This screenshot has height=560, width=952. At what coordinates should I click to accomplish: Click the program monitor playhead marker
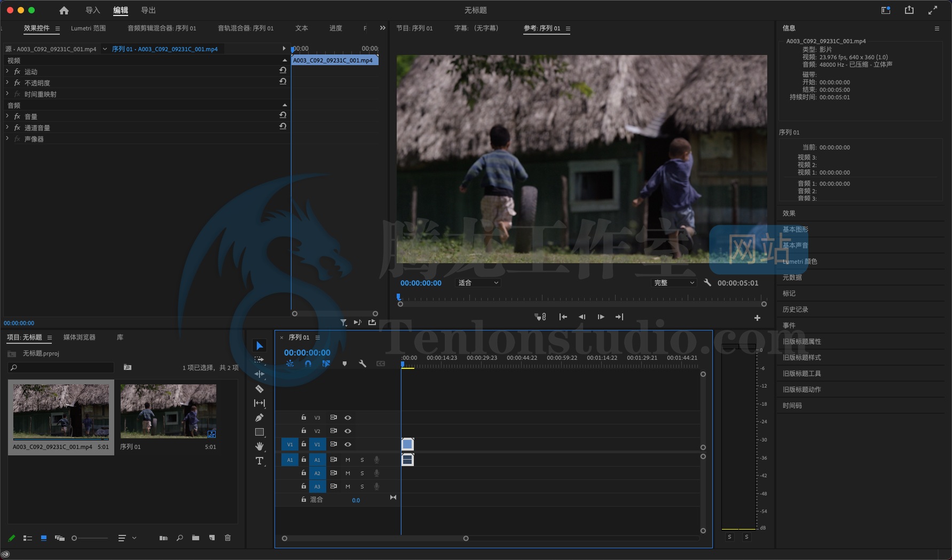point(399,297)
